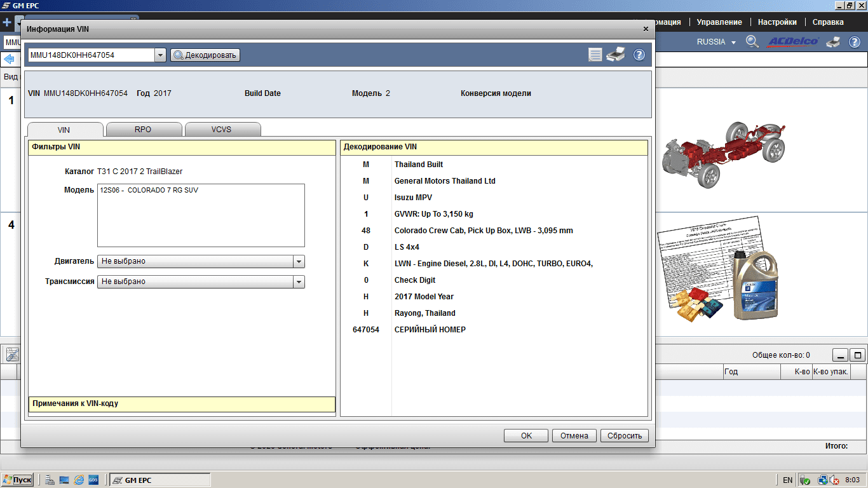Viewport: 868px width, 488px height.
Task: Open help in the VIN dialog
Action: coord(639,55)
